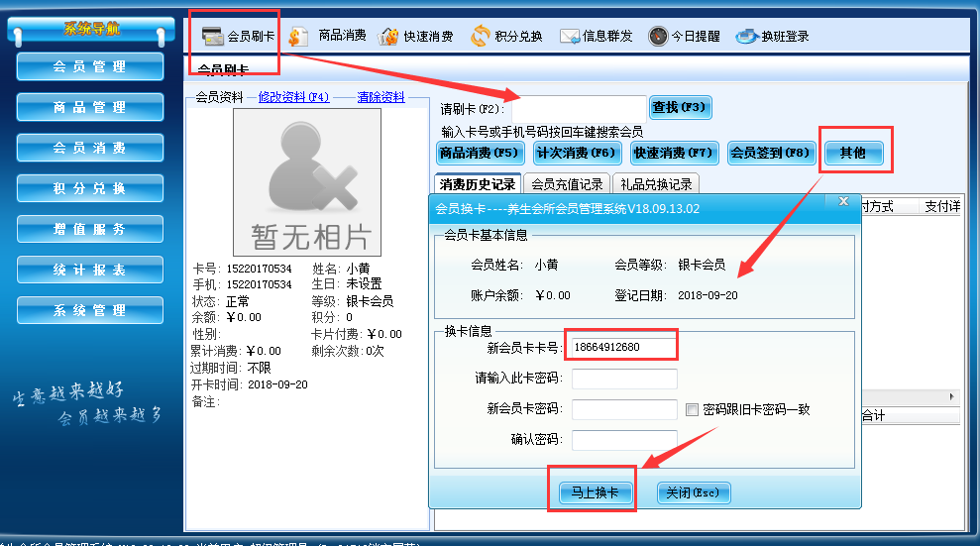
Task: Click the 请输入此卡密码 field
Action: tap(624, 379)
